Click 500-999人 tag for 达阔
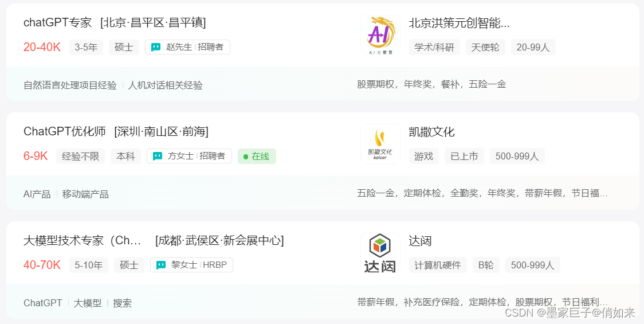The height and width of the screenshot is (324, 644). point(533,265)
